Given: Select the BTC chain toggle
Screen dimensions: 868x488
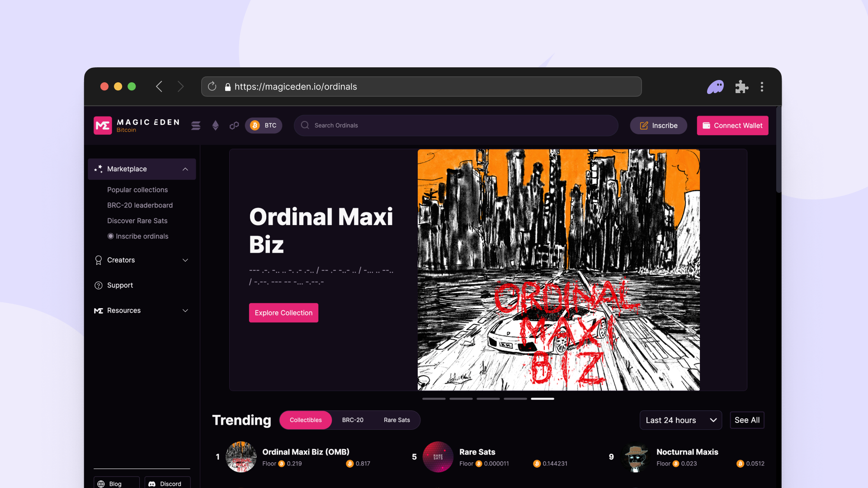Looking at the screenshot, I should coord(264,126).
